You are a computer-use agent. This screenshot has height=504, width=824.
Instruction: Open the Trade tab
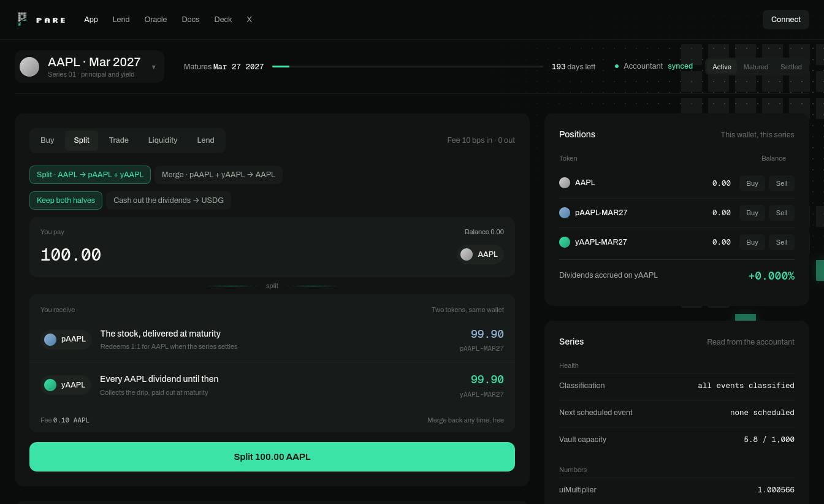point(119,140)
